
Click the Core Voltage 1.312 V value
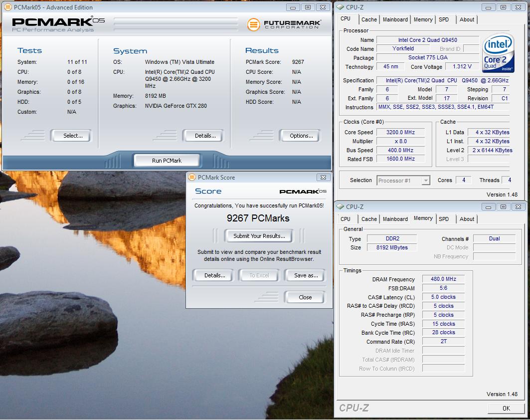point(462,67)
